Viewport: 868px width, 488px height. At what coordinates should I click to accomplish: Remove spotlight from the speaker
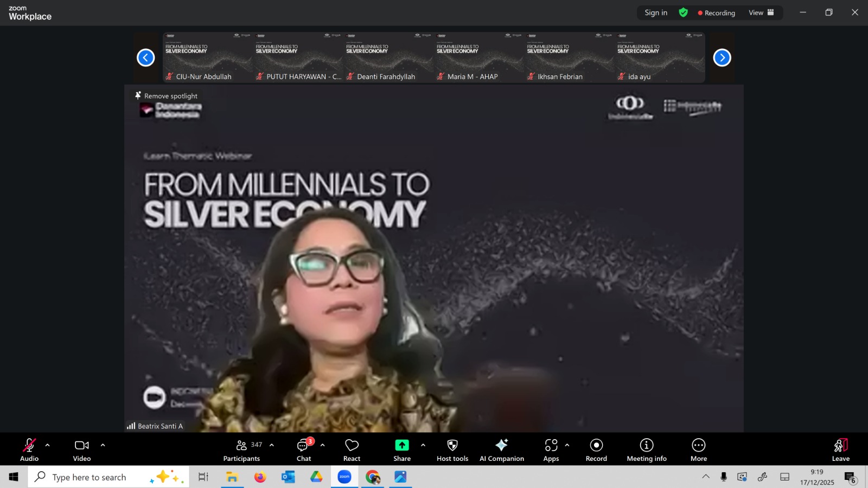click(x=167, y=96)
